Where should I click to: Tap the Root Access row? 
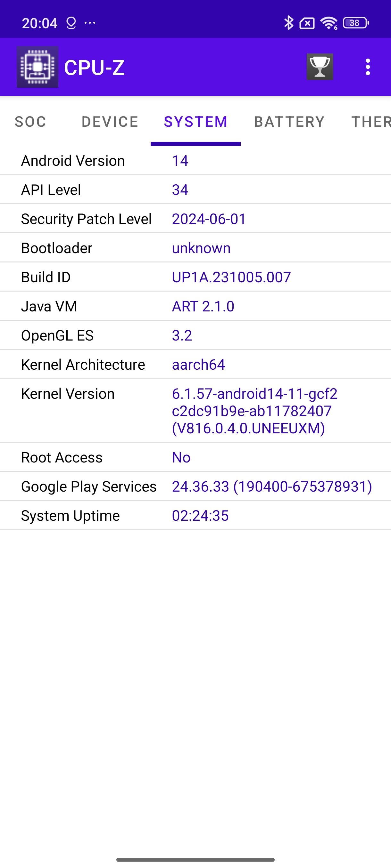[x=196, y=457]
